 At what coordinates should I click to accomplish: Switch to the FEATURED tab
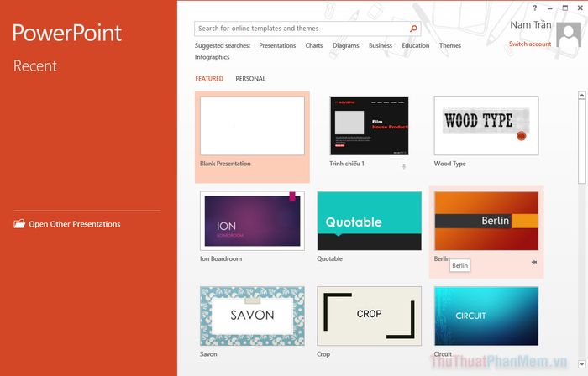point(209,79)
